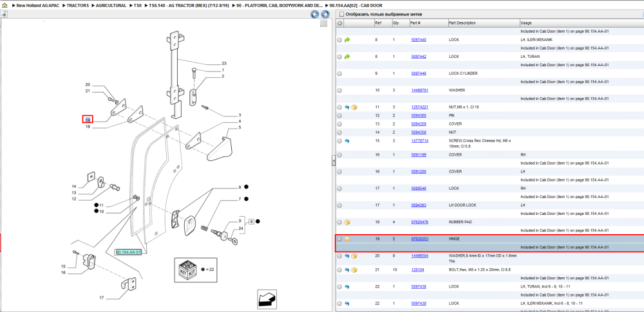Image resolution: width=644 pixels, height=312 pixels.
Task: Open part number link 5089546
Action: pyautogui.click(x=419, y=189)
